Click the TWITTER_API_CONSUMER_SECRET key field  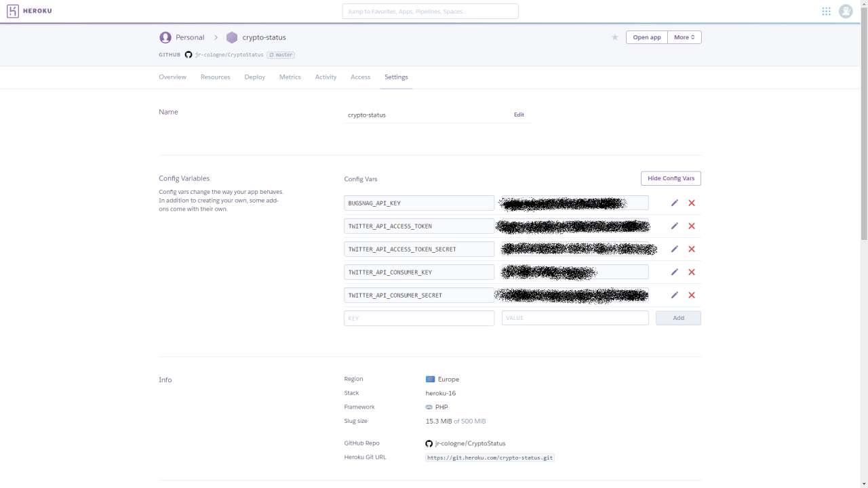coord(419,295)
